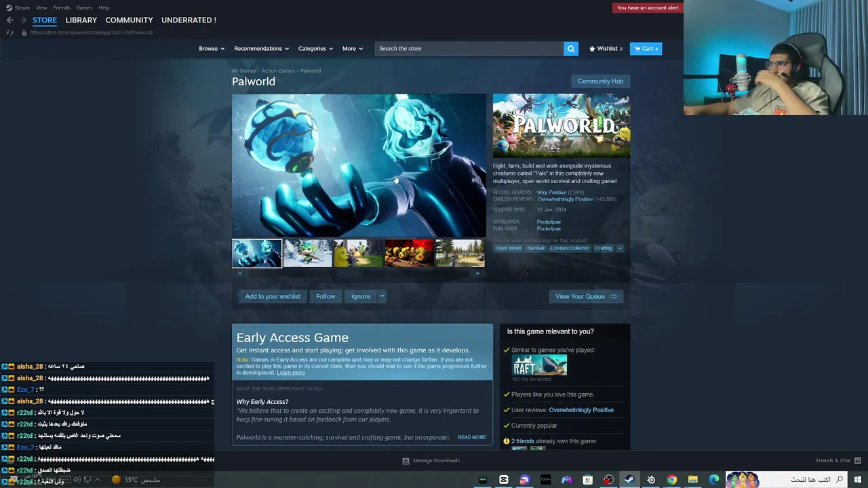Go forward with the forward arrow
Image resolution: width=868 pixels, height=488 pixels.
coord(22,20)
